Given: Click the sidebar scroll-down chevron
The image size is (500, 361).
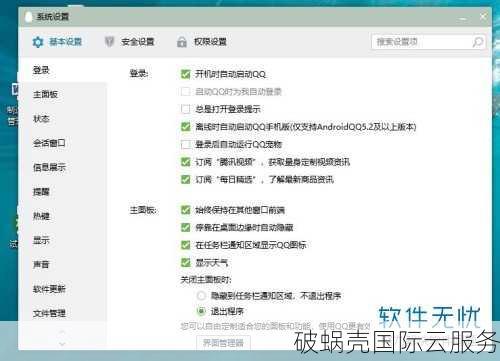Looking at the screenshot, I should click(62, 343).
